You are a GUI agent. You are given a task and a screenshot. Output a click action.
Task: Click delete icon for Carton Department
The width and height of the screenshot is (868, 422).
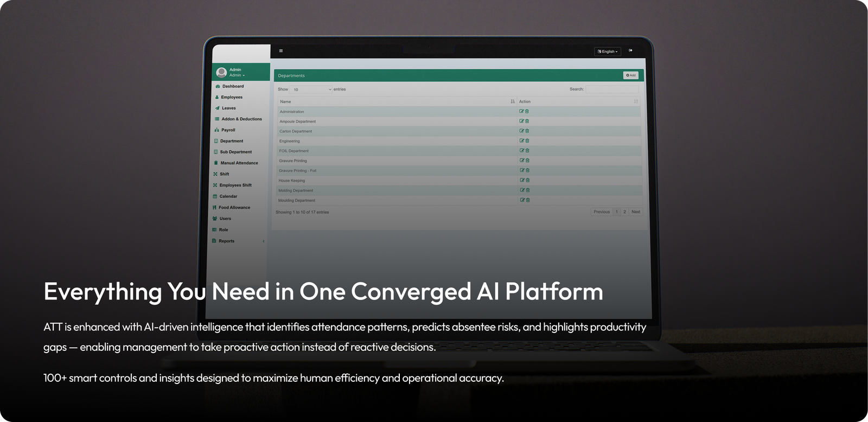pos(527,131)
